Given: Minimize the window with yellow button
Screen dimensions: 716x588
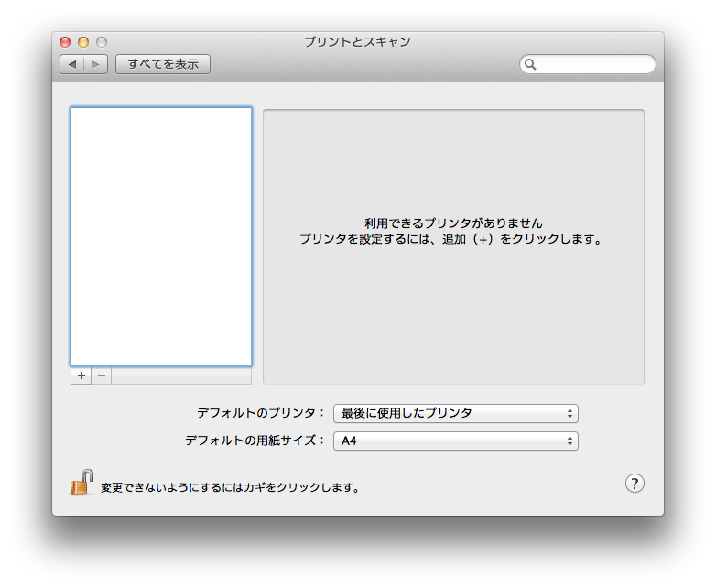Looking at the screenshot, I should click(83, 42).
